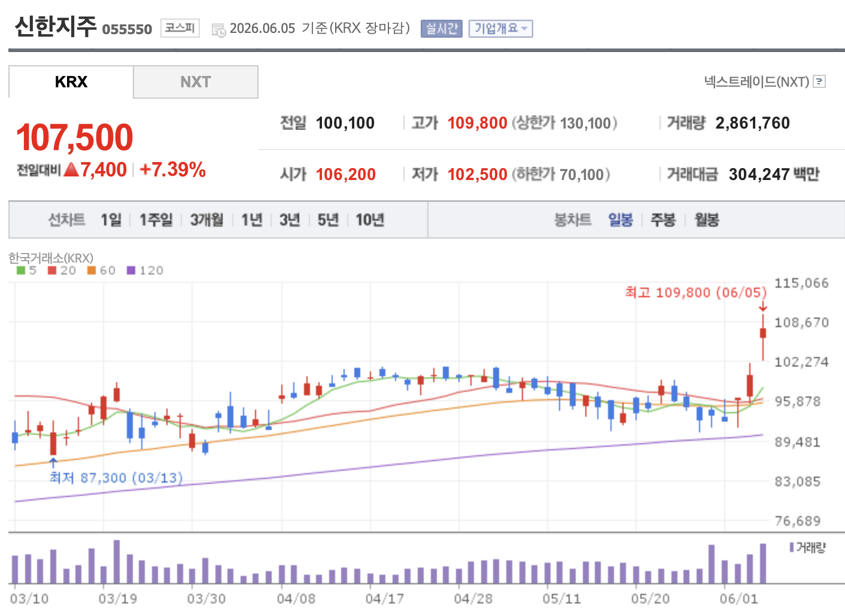Screen dimensions: 845x616
Task: Click the red down arrow at chart high
Action: pos(763,307)
